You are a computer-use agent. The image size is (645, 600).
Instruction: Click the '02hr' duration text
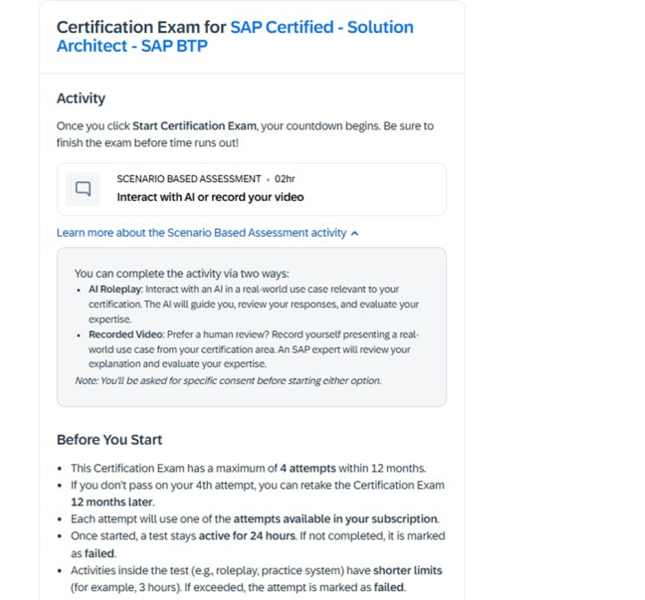click(x=285, y=179)
